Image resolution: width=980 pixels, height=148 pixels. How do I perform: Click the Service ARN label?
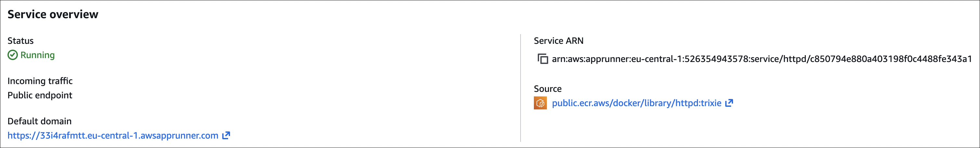click(559, 41)
